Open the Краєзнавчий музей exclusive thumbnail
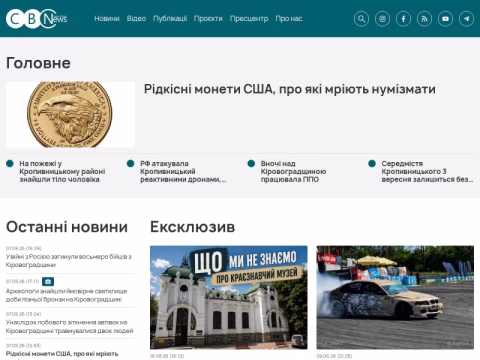 pos(229,297)
